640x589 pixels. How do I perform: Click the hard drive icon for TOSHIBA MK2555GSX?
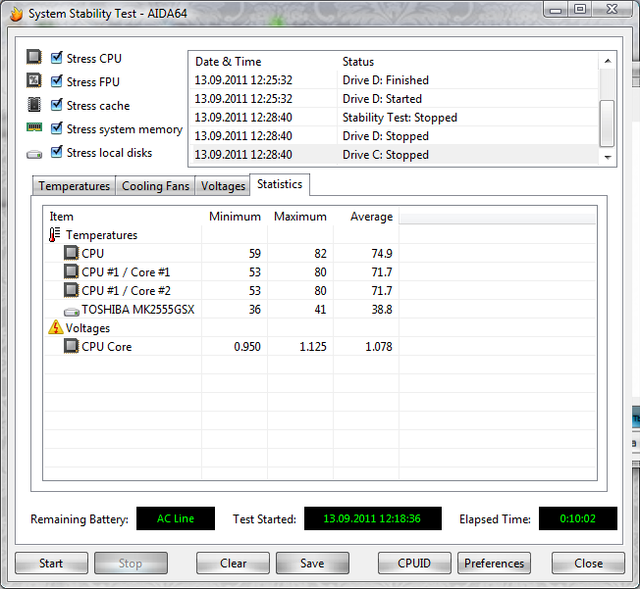[x=71, y=310]
